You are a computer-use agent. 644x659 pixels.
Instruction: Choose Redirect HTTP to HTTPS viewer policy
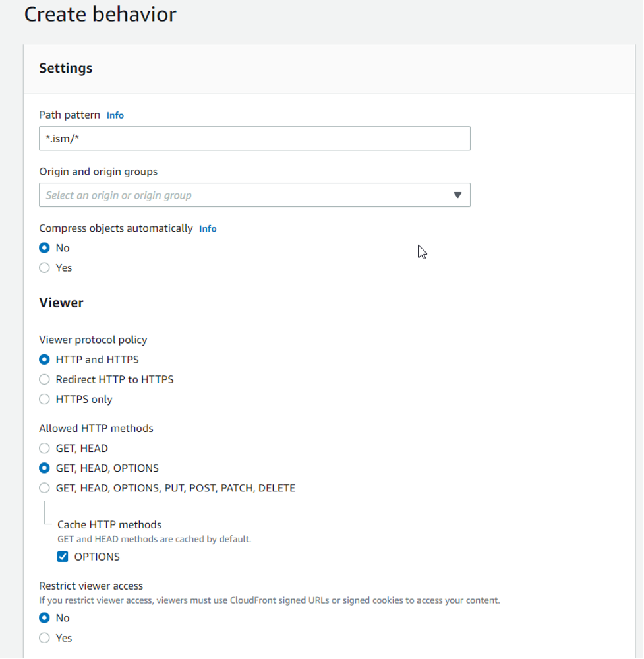[x=44, y=379]
